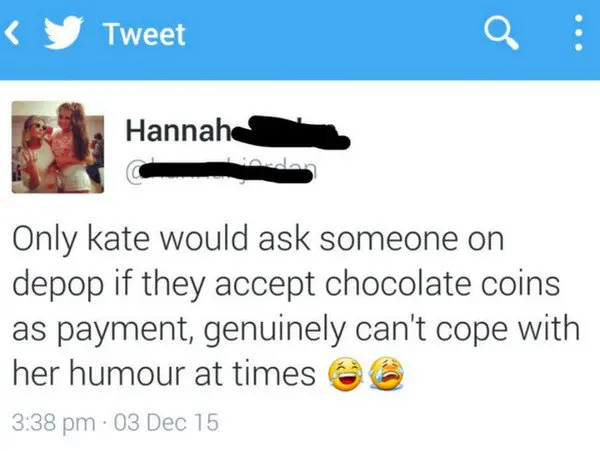Viewport: 600px width, 451px height.
Task: Click the word "payment," in the tweet
Action: pos(127,331)
